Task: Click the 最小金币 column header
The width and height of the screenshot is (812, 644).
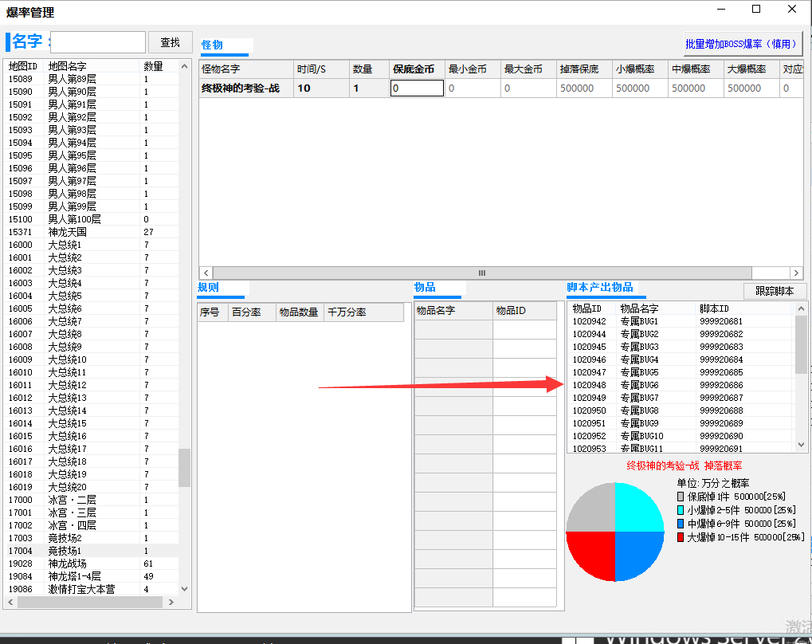Action: [x=472, y=69]
